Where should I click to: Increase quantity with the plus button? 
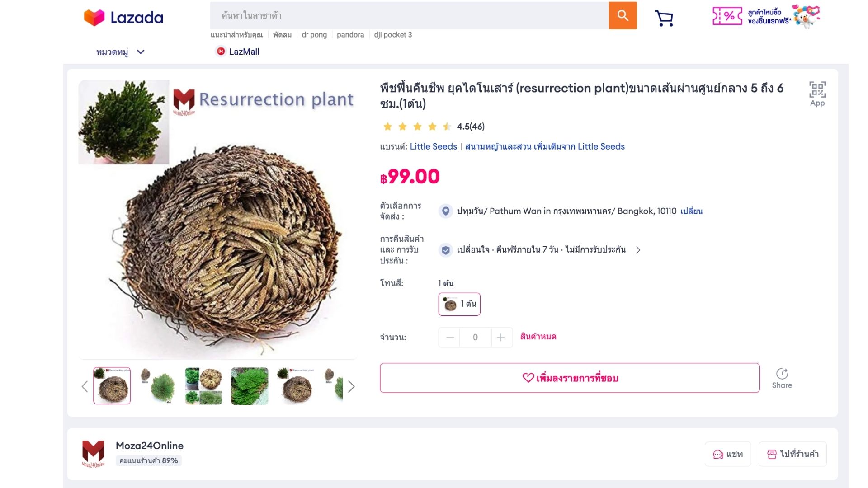501,338
